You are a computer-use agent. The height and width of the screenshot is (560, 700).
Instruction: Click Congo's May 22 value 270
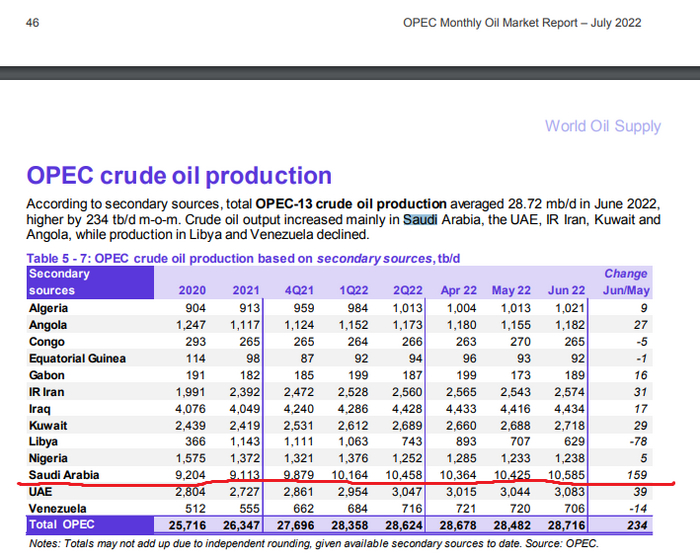click(x=520, y=342)
